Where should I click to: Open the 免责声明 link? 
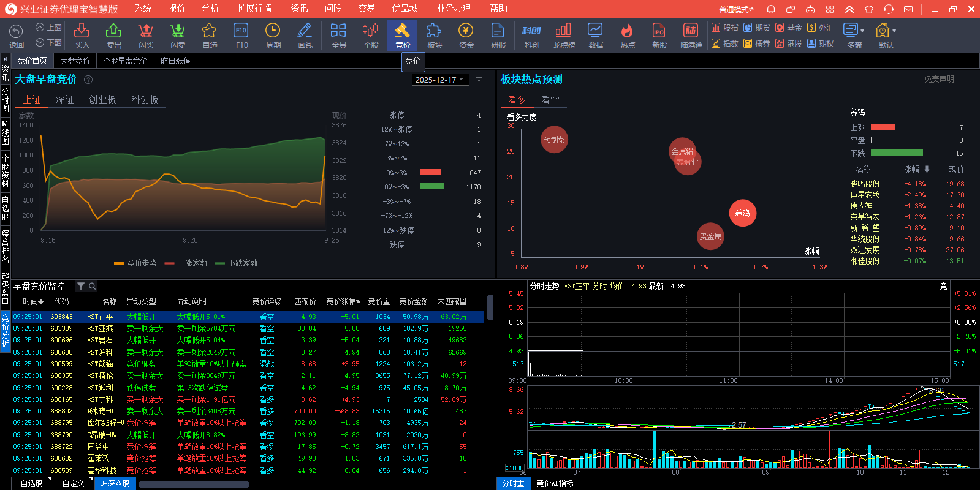[x=939, y=79]
